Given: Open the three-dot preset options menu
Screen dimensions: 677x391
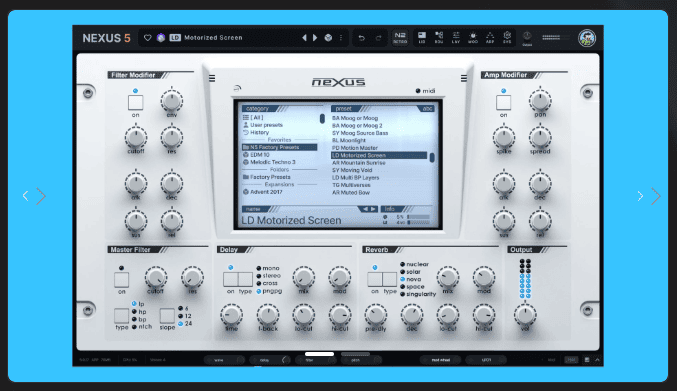Looking at the screenshot, I should click(x=341, y=38).
